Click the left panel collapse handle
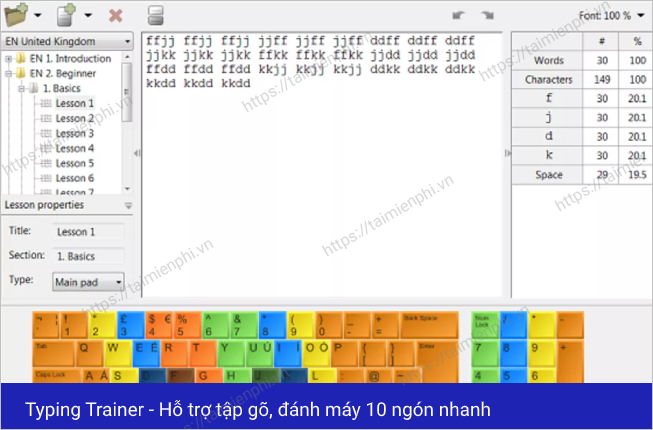This screenshot has width=653, height=430. (137, 154)
